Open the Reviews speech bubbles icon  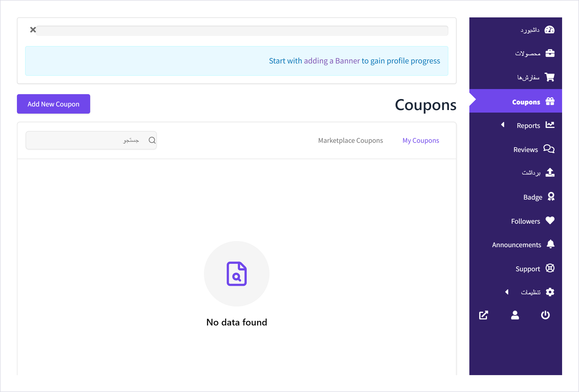pos(549,149)
